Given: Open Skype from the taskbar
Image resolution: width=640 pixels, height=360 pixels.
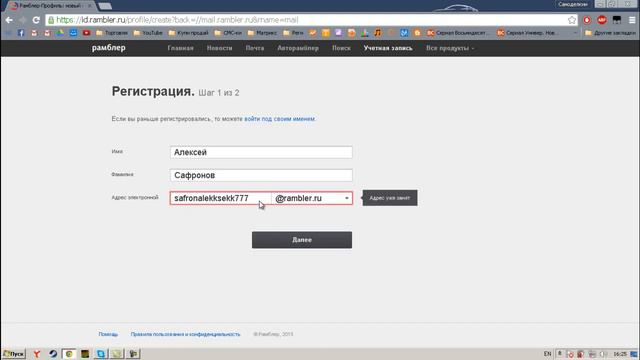Looking at the screenshot, I should pyautogui.click(x=101, y=354).
